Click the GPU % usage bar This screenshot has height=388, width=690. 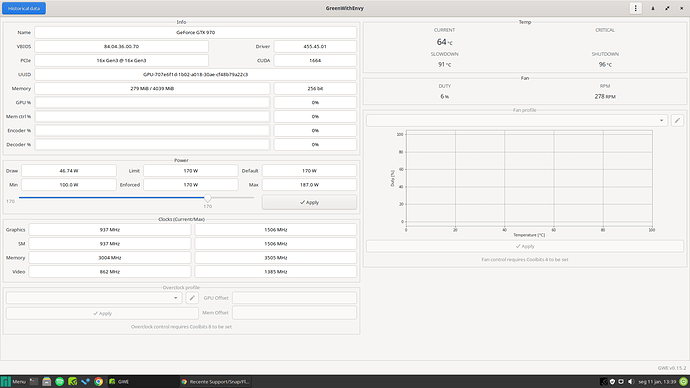pos(152,102)
